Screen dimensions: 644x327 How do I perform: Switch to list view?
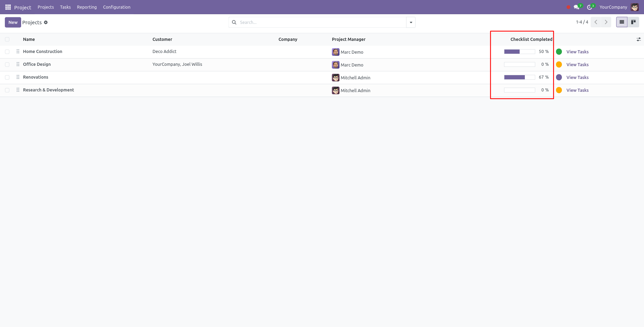click(622, 22)
